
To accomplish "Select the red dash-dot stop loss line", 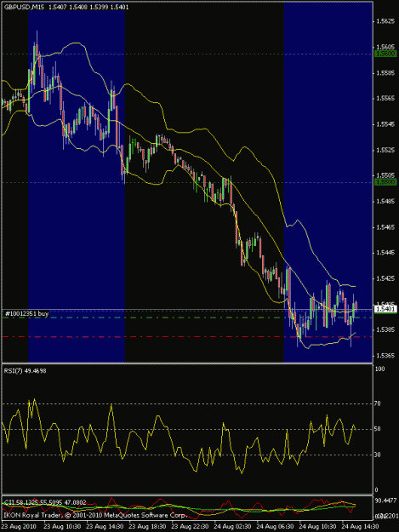I will (187, 336).
